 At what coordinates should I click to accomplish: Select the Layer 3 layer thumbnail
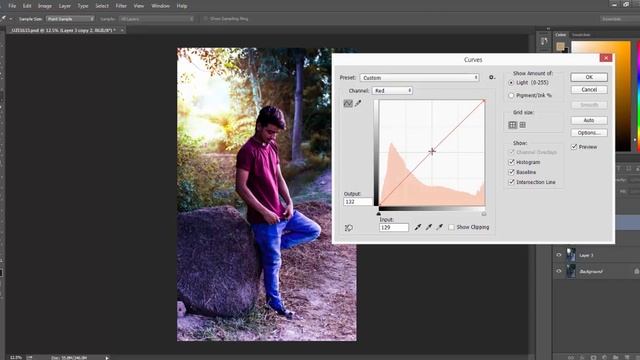coord(571,255)
